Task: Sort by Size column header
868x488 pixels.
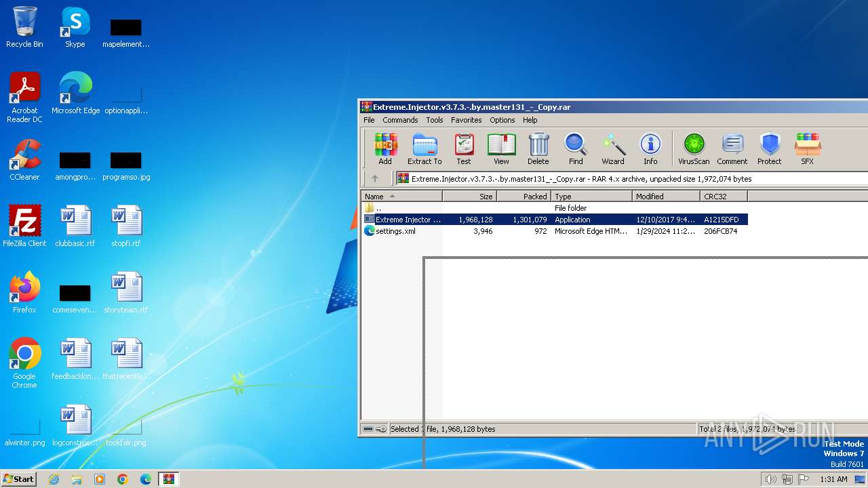Action: point(470,197)
